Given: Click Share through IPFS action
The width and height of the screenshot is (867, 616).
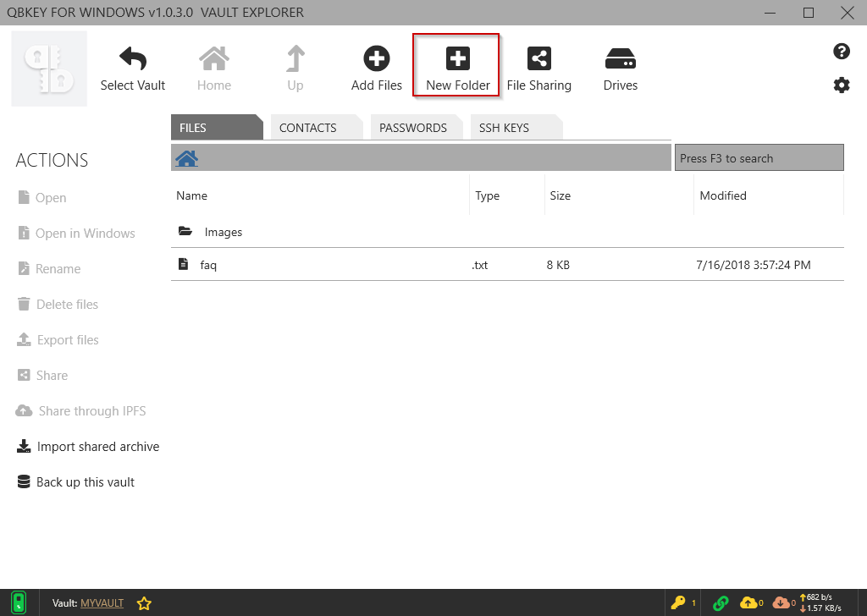Looking at the screenshot, I should (80, 411).
